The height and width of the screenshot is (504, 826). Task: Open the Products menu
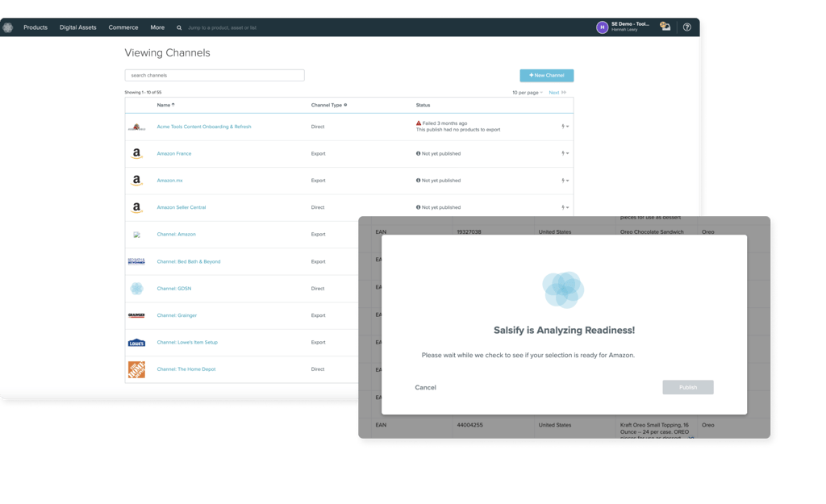coord(35,27)
